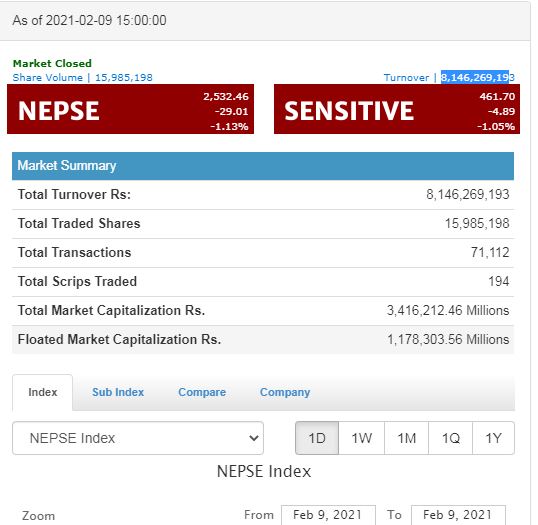Image resolution: width=538 pixels, height=525 pixels.
Task: Click the highlighted Turnover value
Action: 478,77
